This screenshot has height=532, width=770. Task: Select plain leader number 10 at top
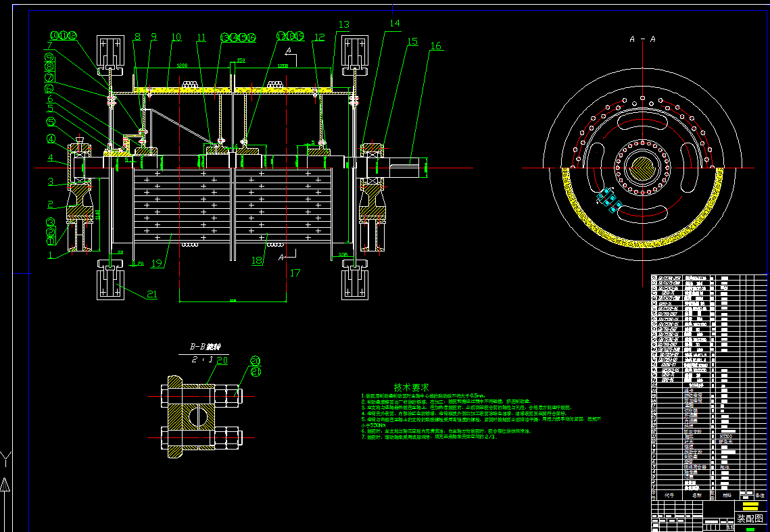pos(176,37)
